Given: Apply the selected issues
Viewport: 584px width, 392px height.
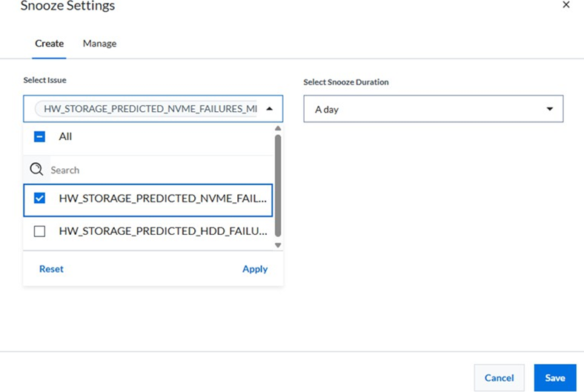Looking at the screenshot, I should [255, 269].
